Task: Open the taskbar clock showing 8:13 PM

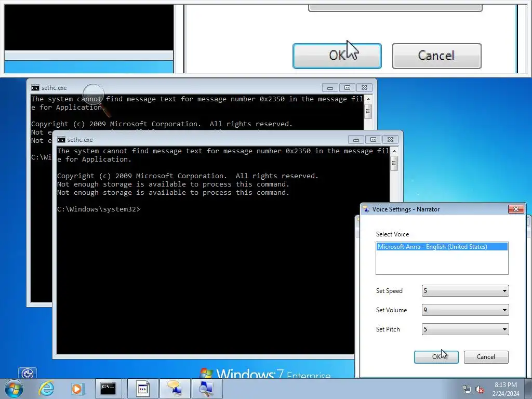Action: [x=506, y=389]
